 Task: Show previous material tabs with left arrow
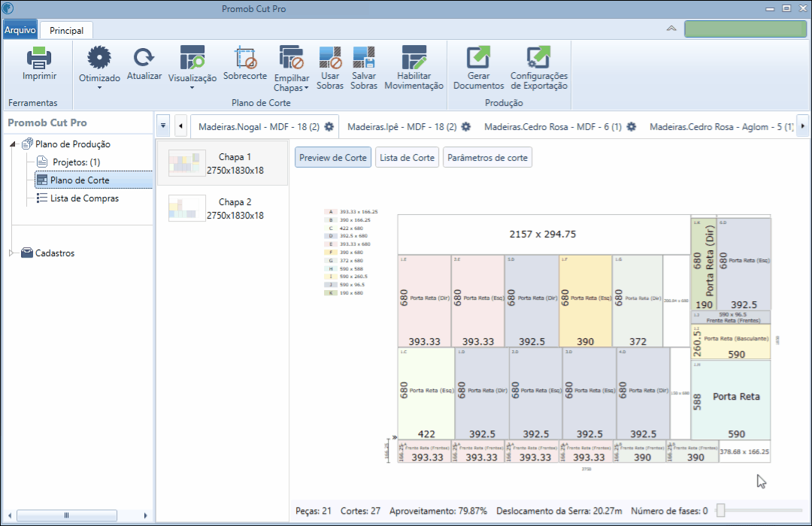(180, 125)
